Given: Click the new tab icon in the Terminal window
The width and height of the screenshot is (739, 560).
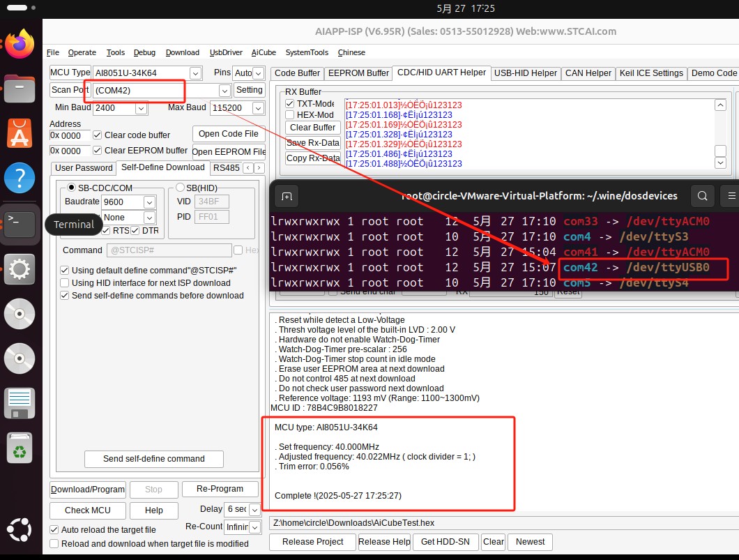Looking at the screenshot, I should point(287,196).
